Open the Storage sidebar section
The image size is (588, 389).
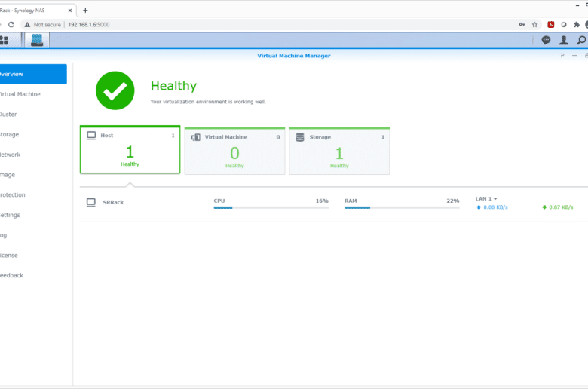click(x=33, y=134)
